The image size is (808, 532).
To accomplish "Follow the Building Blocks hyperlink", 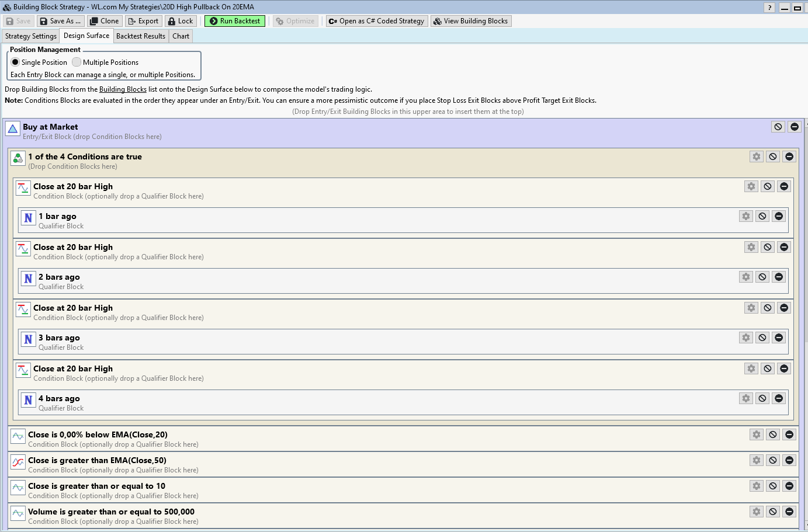I will [x=123, y=89].
